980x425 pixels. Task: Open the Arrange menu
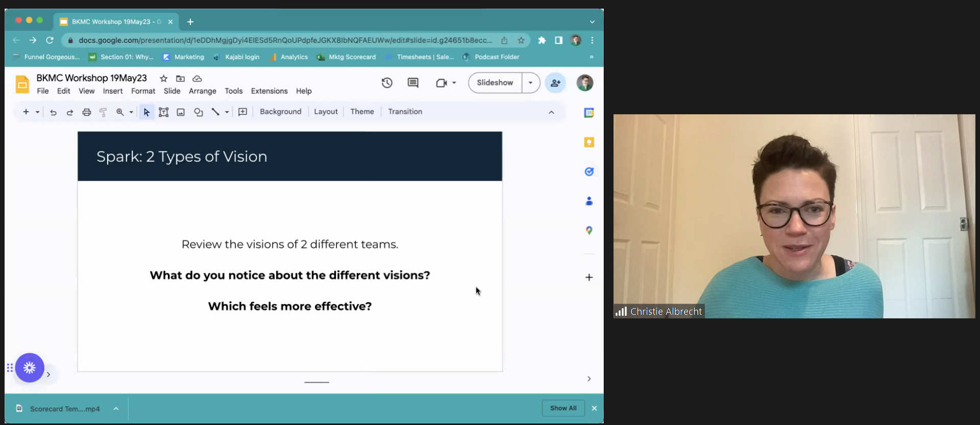pyautogui.click(x=202, y=91)
